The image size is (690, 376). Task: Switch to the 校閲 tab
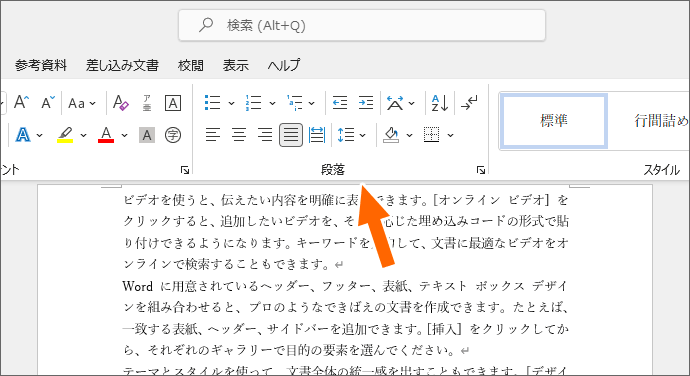coord(191,66)
